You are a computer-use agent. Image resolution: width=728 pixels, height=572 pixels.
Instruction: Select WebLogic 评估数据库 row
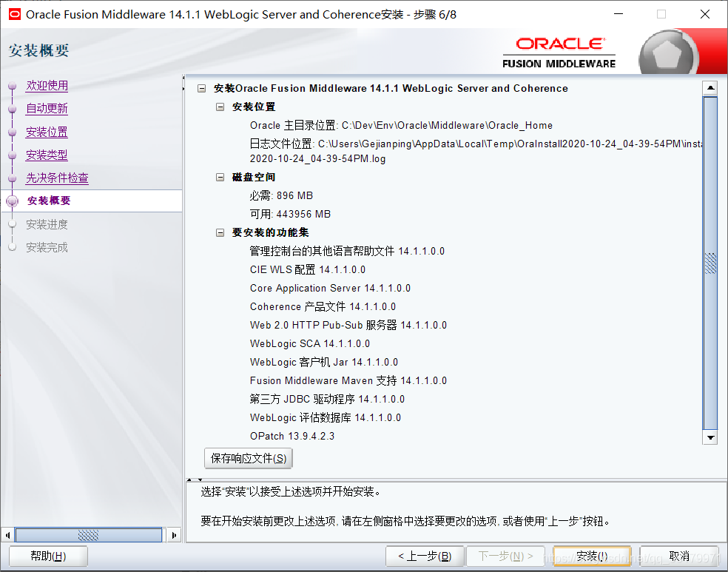[325, 418]
